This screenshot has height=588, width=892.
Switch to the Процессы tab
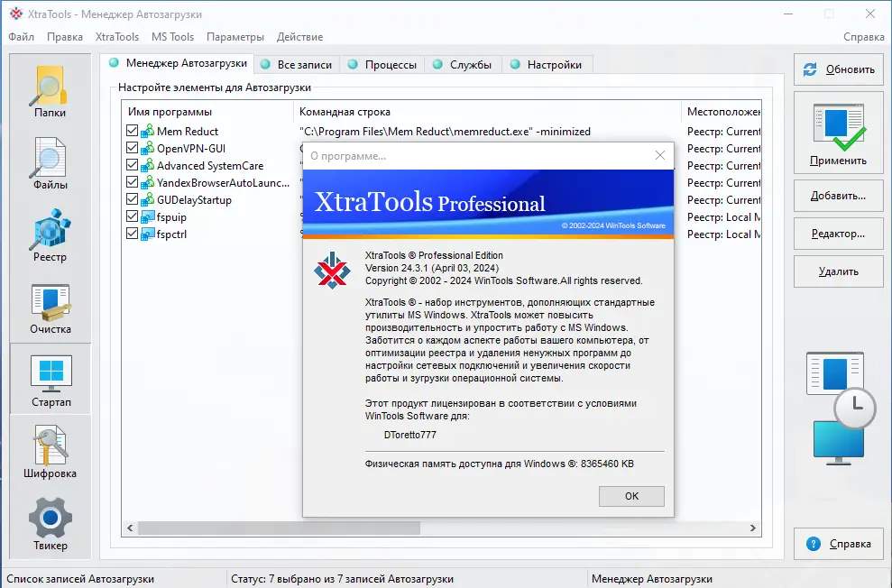point(382,65)
